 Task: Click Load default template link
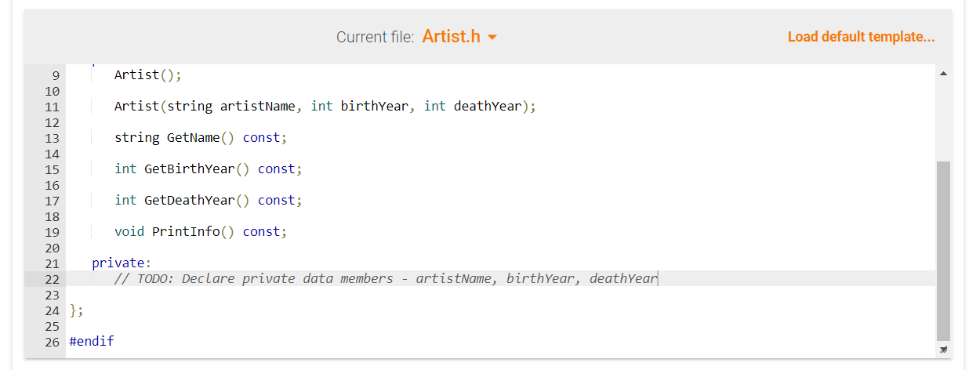pos(861,37)
